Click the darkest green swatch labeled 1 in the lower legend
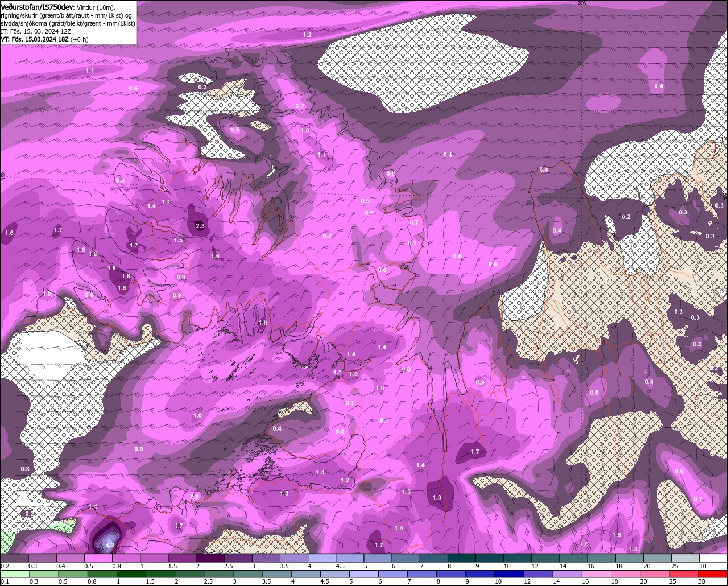Screen dimensions: 728x586 pos(131,574)
